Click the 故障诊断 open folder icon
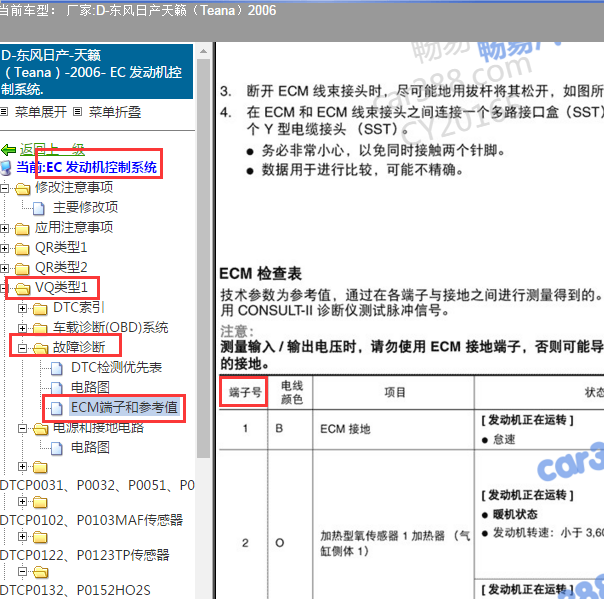This screenshot has width=604, height=599. click(40, 348)
